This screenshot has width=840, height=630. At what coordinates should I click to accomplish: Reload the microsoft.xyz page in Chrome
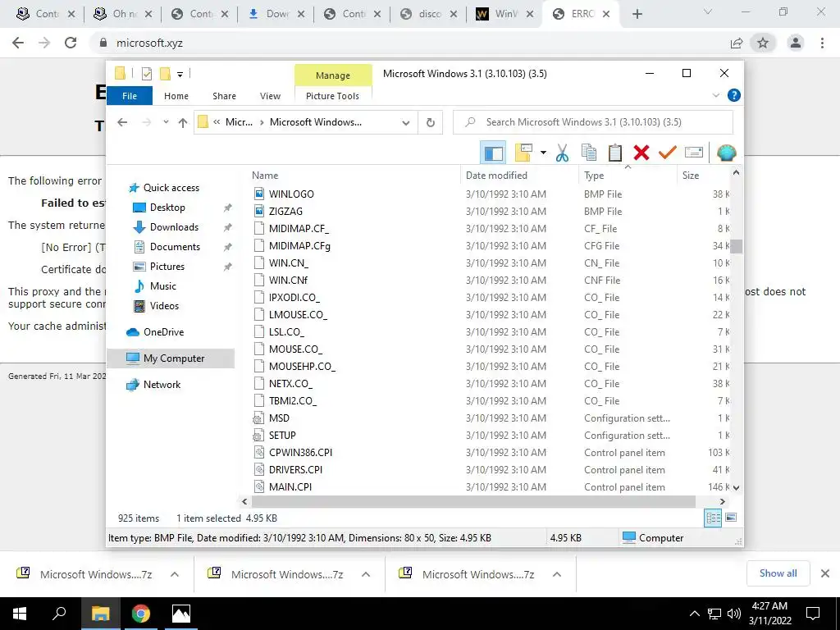pyautogui.click(x=71, y=43)
